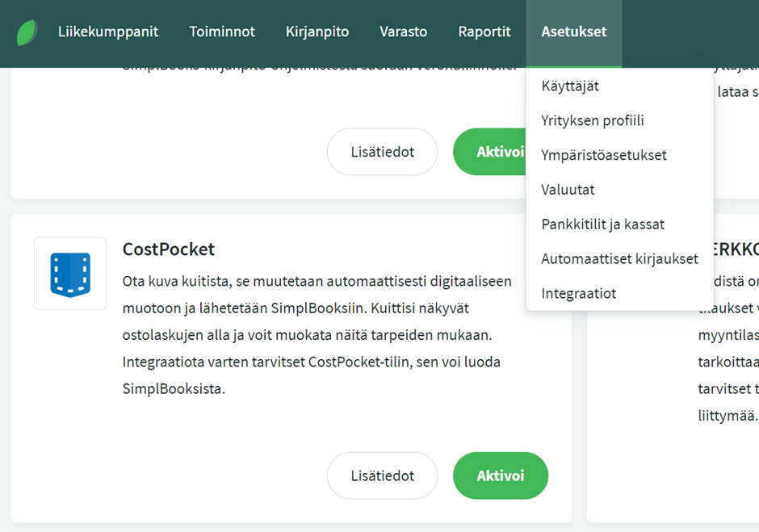The width and height of the screenshot is (759, 532).
Task: Click the Aktivoi button above the CostPocket card
Action: [489, 152]
